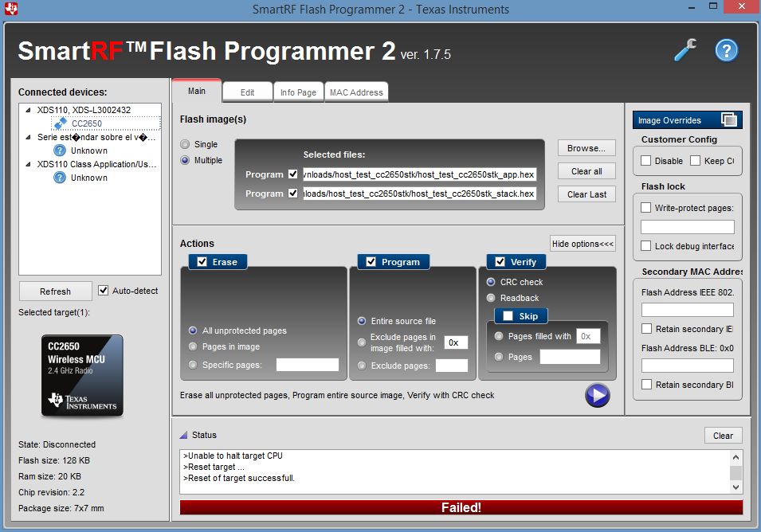Click the Clear all button
Viewport: 761px width, 532px height.
coord(586,171)
